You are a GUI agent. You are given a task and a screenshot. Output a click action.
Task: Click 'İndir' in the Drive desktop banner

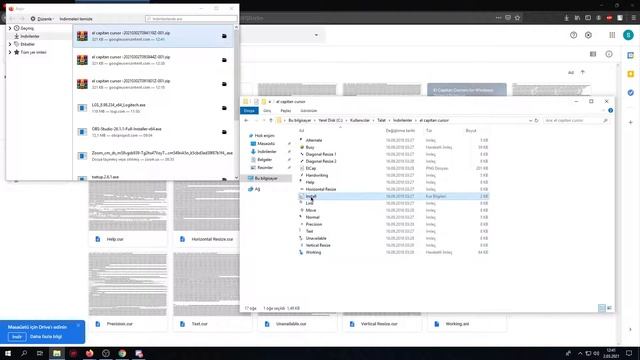17,337
